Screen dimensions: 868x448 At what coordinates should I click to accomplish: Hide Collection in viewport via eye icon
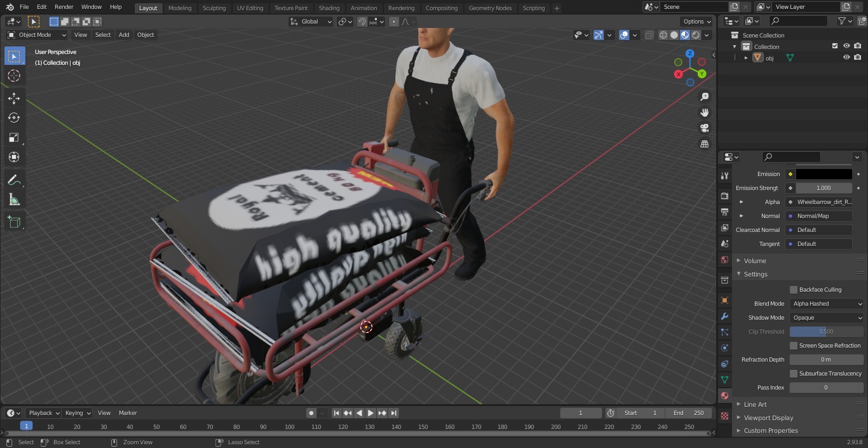(x=846, y=46)
